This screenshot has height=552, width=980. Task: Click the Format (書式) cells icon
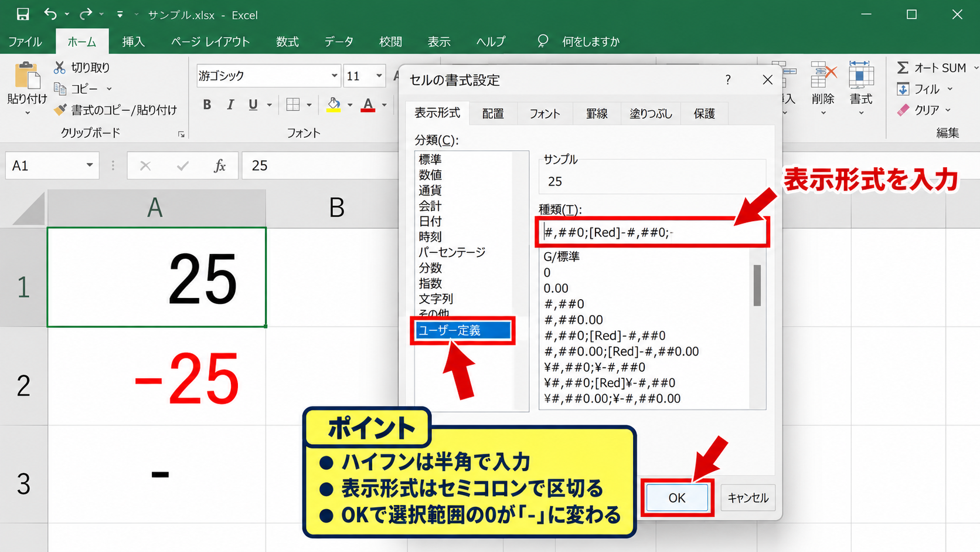tap(861, 75)
